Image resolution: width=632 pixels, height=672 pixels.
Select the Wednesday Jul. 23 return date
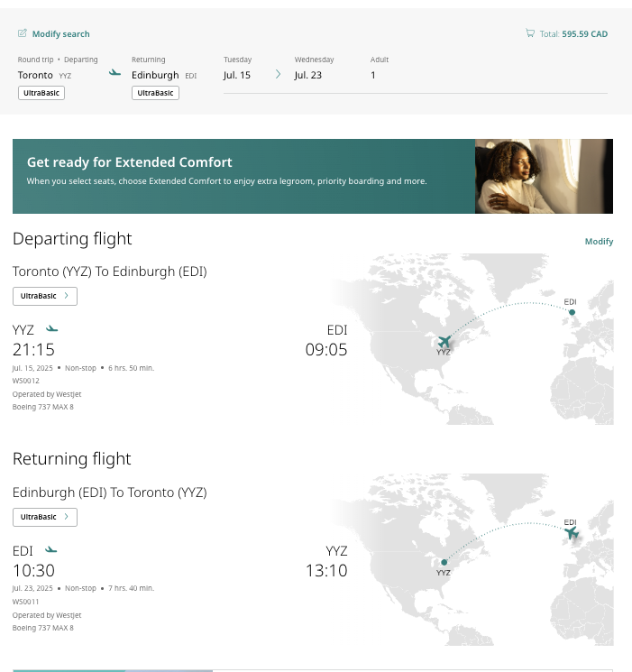click(308, 75)
